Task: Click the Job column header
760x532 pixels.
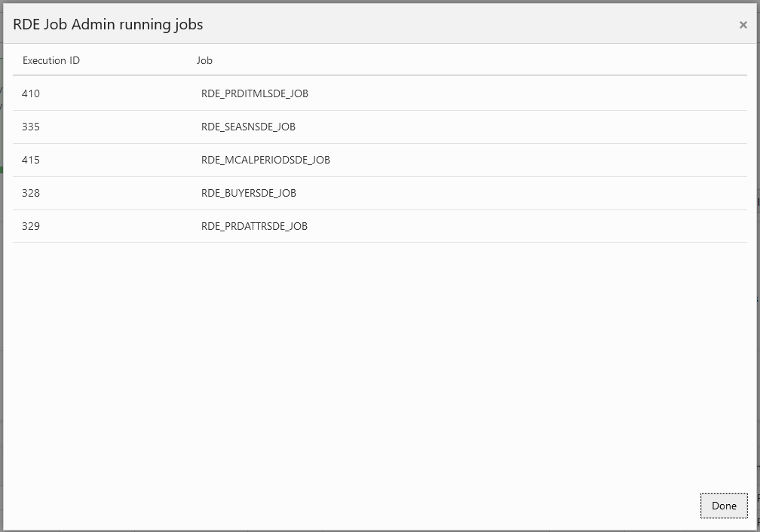Action: [204, 60]
